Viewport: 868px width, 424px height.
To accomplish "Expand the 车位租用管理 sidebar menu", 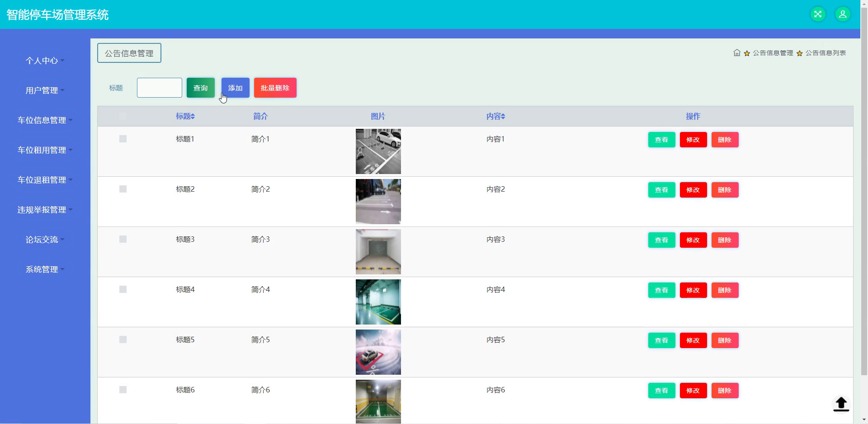I will [45, 150].
